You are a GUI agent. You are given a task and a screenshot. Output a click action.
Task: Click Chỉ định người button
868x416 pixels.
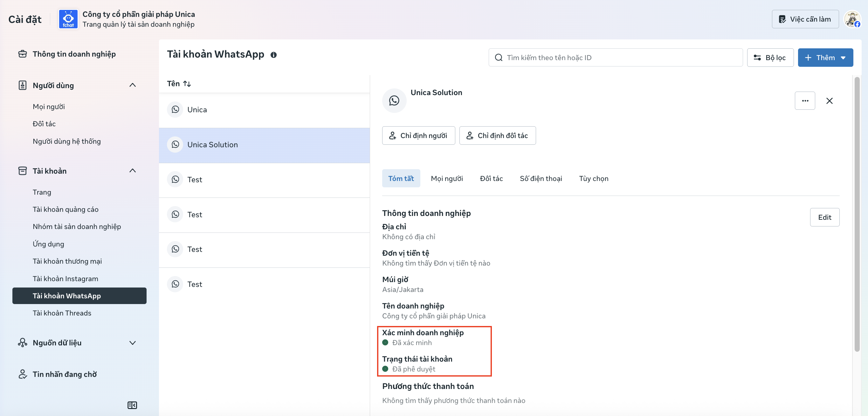coord(418,135)
